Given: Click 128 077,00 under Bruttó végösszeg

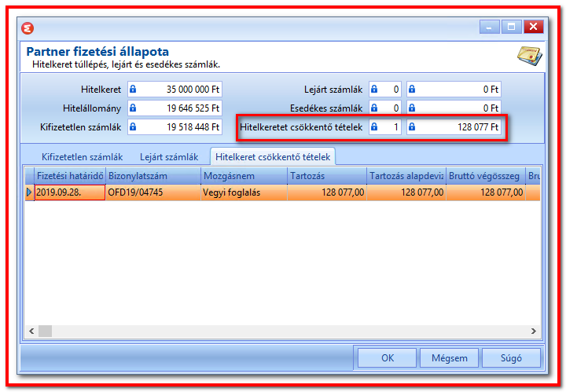Looking at the screenshot, I should point(486,192).
